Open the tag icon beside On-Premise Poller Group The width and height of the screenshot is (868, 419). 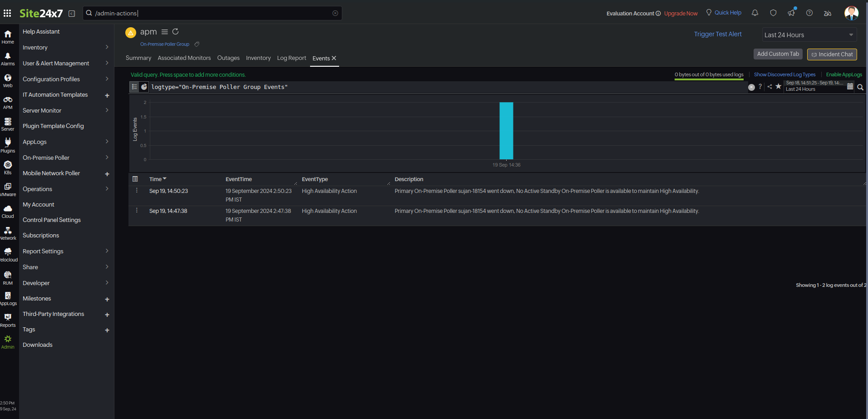(197, 44)
